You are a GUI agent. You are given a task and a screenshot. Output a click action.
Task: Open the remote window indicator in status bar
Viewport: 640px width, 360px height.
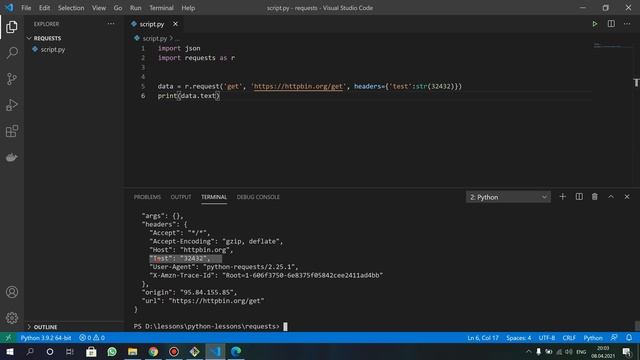(x=8, y=338)
